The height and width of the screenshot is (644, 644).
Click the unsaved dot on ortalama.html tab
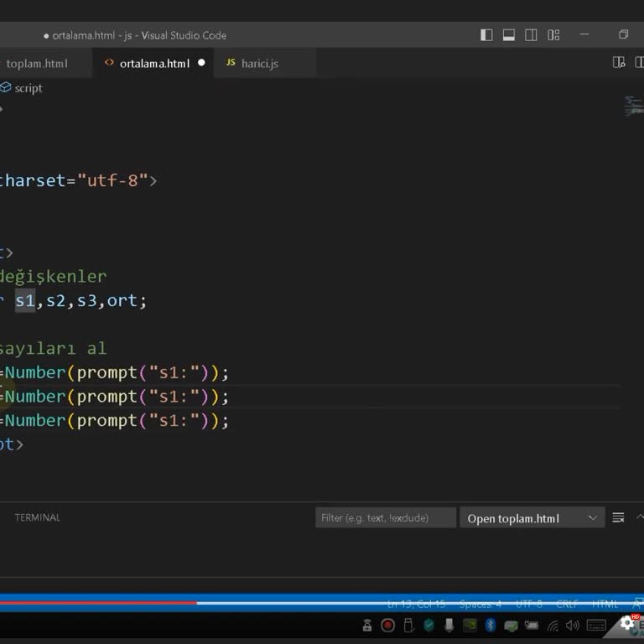[201, 63]
